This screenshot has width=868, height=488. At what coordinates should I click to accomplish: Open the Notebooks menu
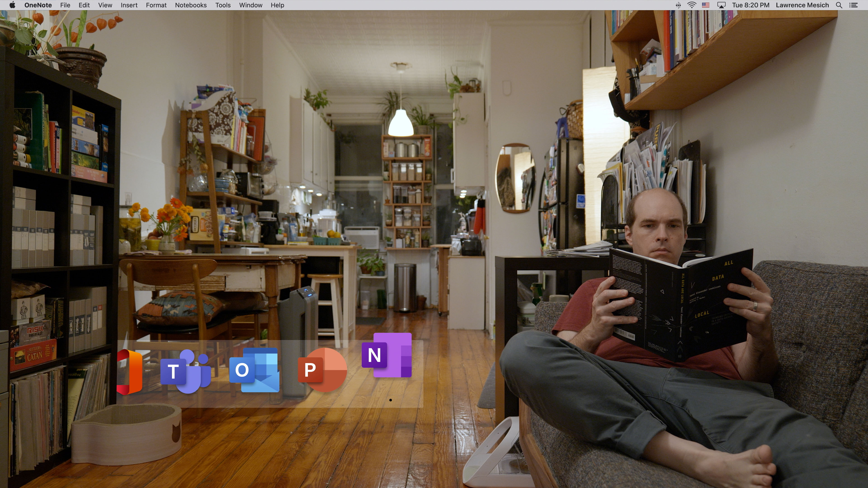click(191, 5)
